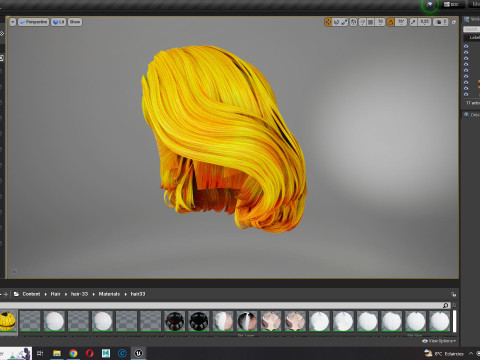Open the Perspective view mode dropdown
This screenshot has width=480, height=360.
coord(33,22)
